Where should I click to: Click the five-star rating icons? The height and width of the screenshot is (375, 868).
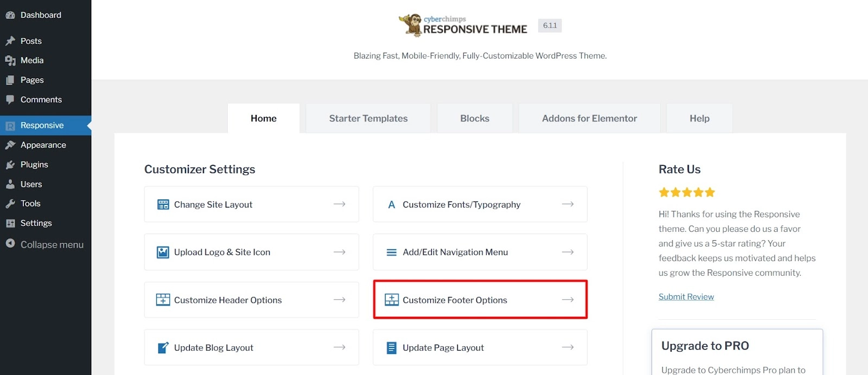coord(687,192)
